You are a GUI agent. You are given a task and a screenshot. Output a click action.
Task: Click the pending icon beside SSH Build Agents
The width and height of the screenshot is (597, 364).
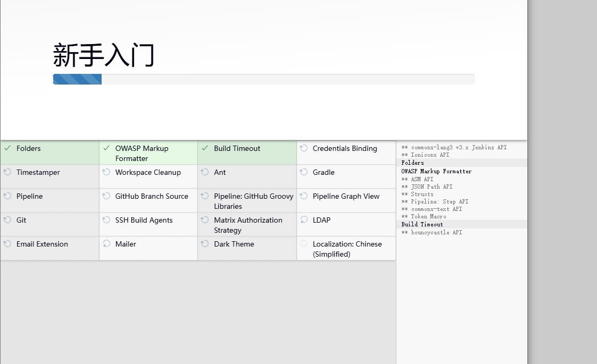(x=106, y=220)
